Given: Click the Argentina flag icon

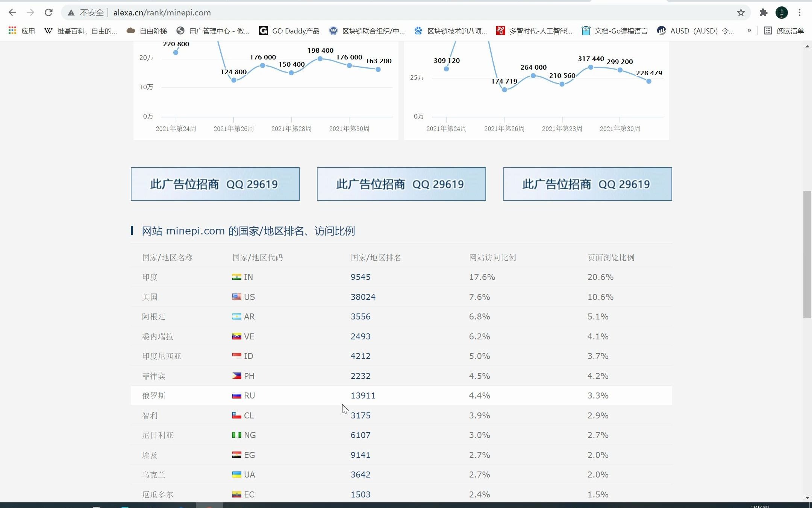Looking at the screenshot, I should click(237, 316).
